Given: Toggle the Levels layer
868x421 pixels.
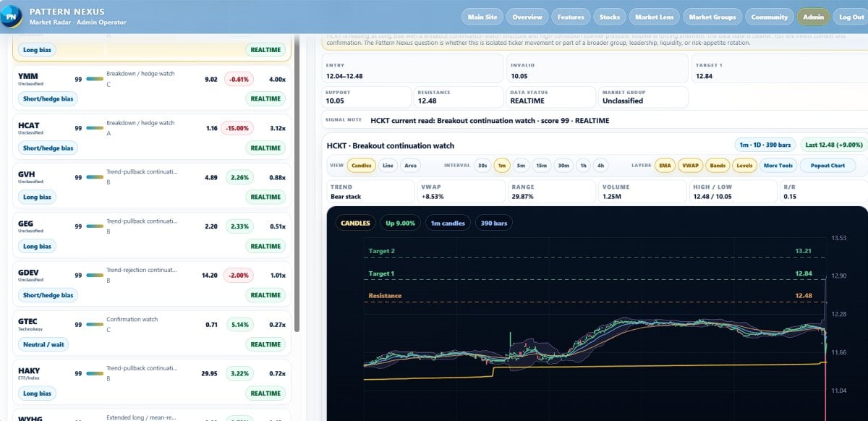Looking at the screenshot, I should click(x=744, y=166).
